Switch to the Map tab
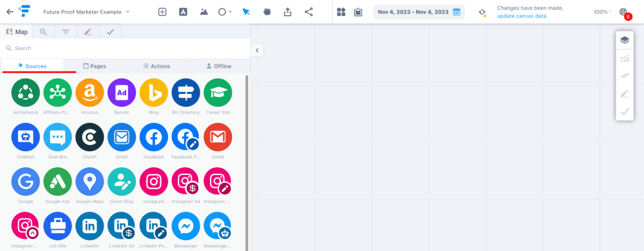The height and width of the screenshot is (251, 644). 17,32
